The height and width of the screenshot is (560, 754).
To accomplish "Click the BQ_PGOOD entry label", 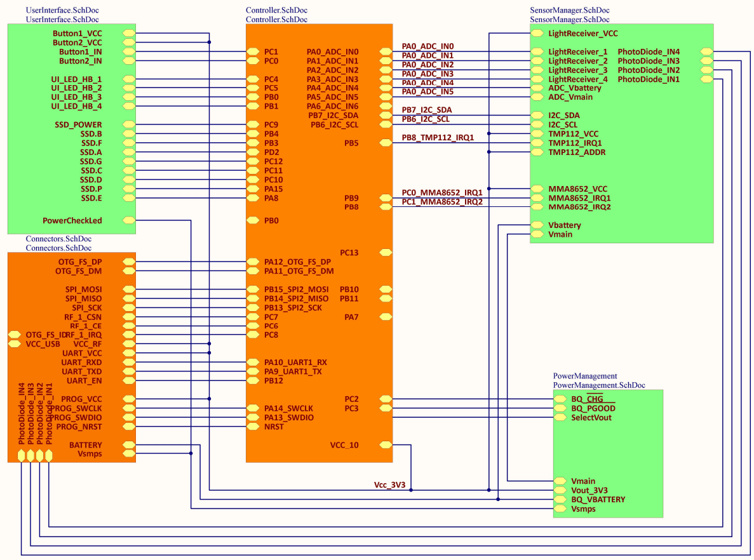I will (x=593, y=408).
